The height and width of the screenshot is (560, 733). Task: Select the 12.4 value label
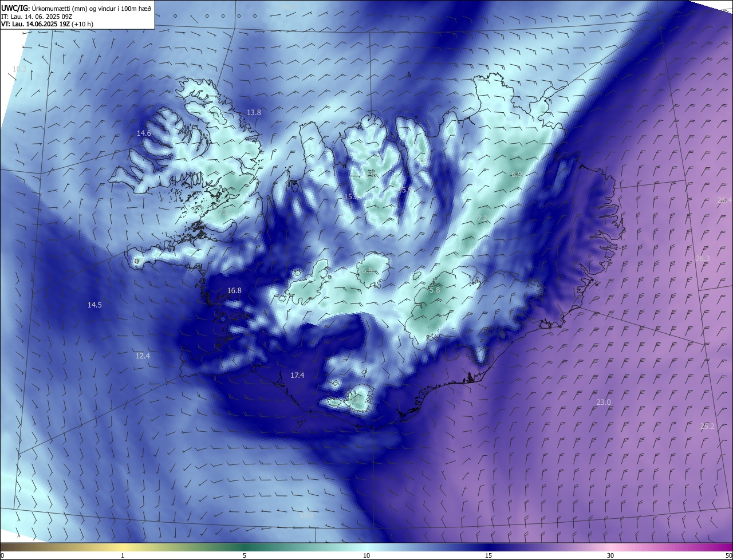pyautogui.click(x=143, y=356)
